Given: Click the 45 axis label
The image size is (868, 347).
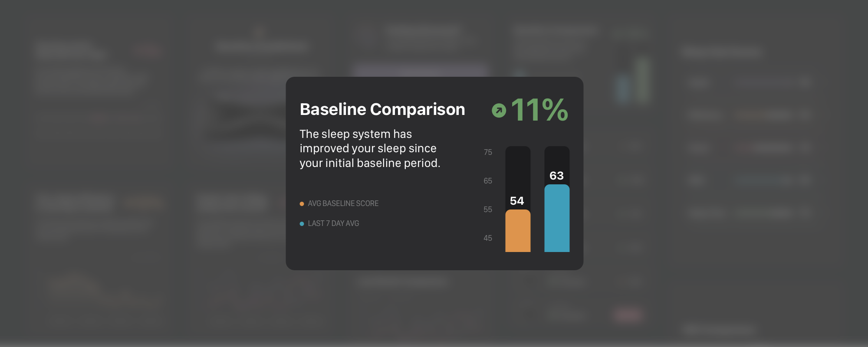Looking at the screenshot, I should coord(488,238).
